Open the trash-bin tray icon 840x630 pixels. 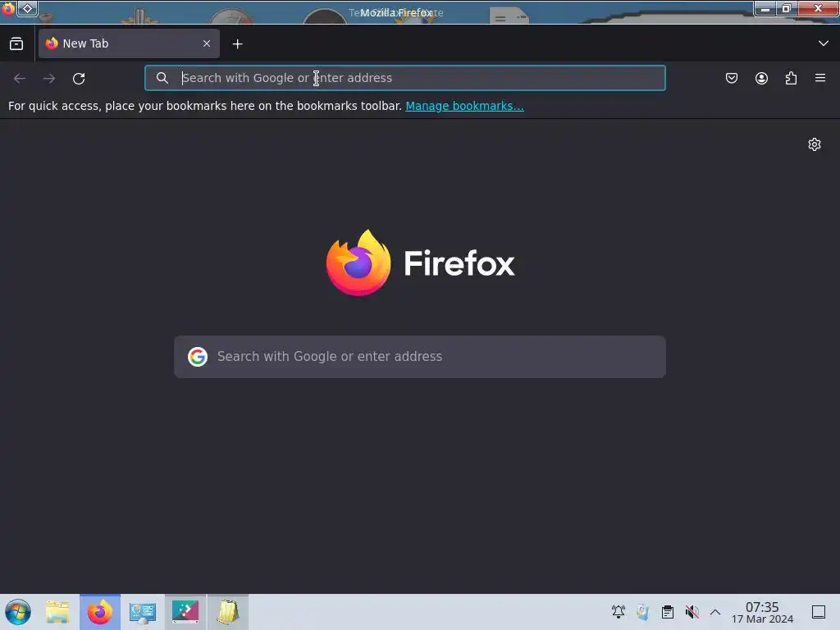point(643,612)
